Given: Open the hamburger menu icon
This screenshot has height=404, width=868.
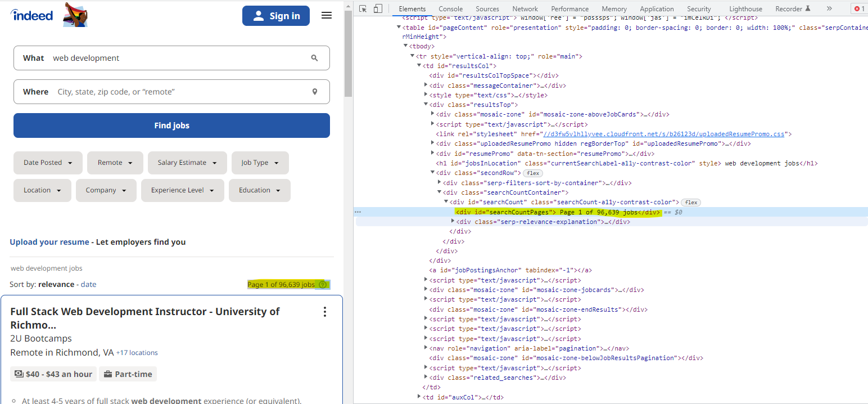Looking at the screenshot, I should (x=327, y=15).
